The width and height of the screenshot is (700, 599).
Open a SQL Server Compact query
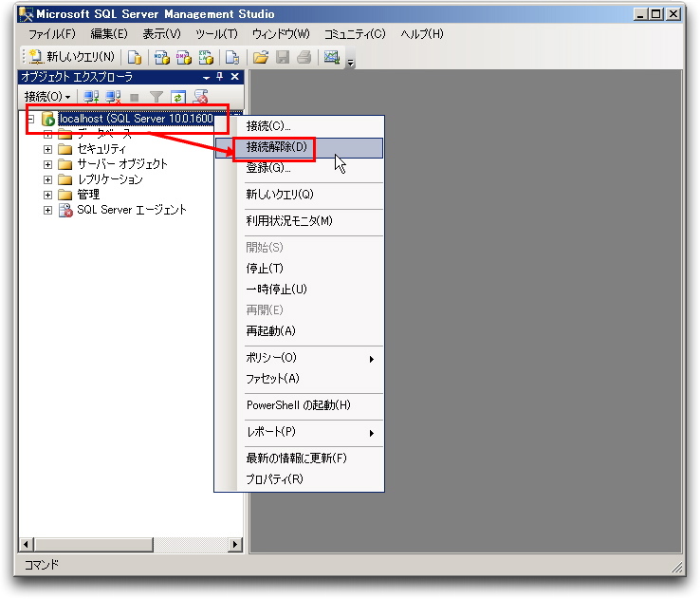pos(232,57)
